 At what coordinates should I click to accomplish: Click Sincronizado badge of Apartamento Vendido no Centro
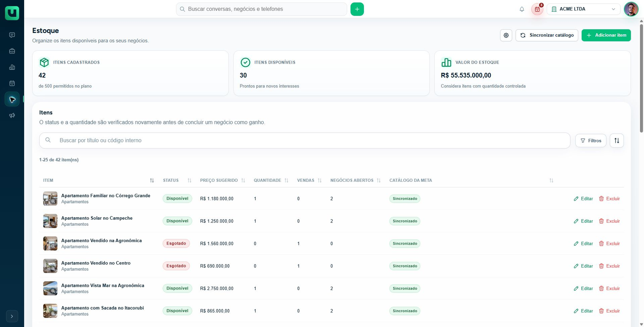pos(405,266)
